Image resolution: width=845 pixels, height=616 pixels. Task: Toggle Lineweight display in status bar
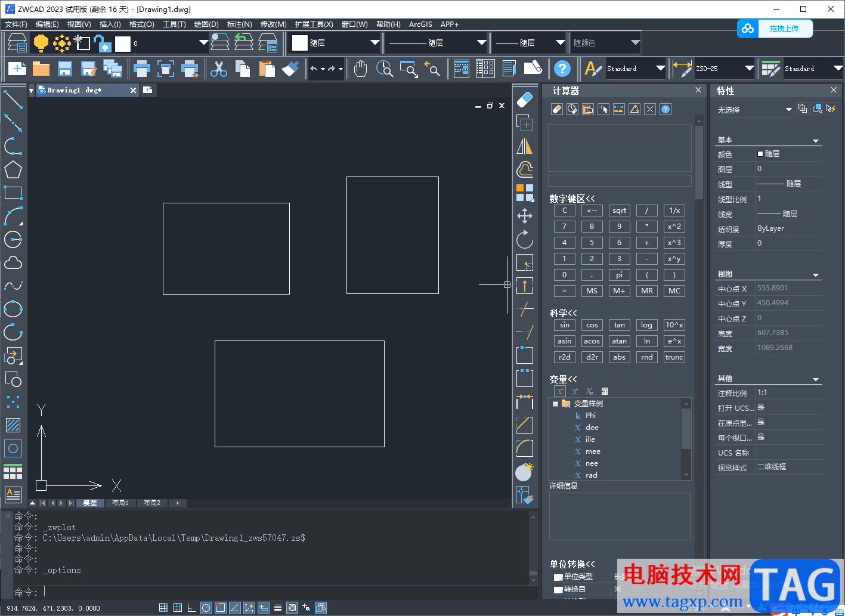[278, 608]
